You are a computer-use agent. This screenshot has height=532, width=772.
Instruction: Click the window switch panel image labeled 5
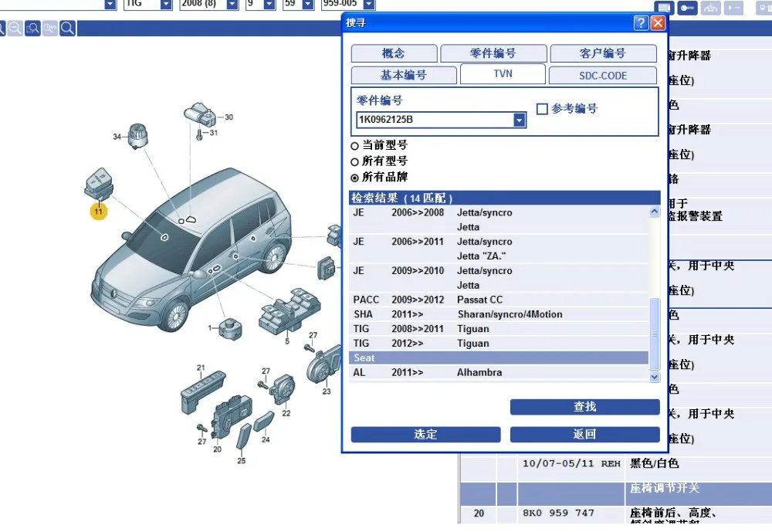pos(290,311)
